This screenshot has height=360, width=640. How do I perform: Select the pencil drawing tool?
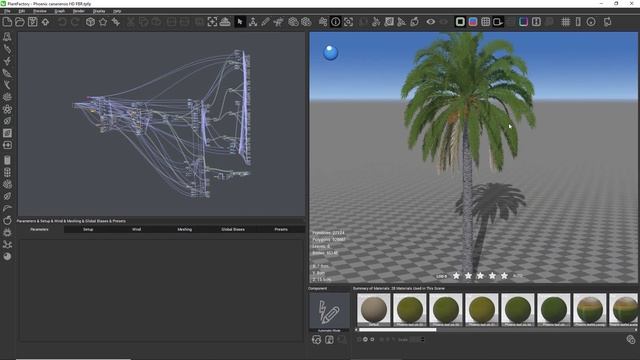[x=265, y=22]
